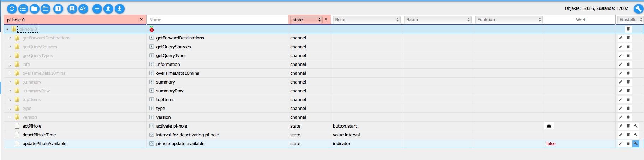
Task: Open the wrench configuration button beside the object count
Action: pos(638,9)
